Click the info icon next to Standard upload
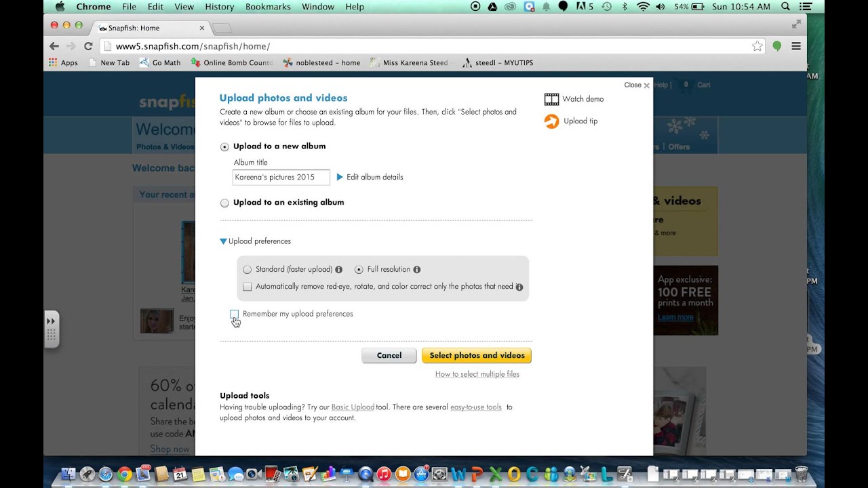The width and height of the screenshot is (868, 488). pos(338,269)
